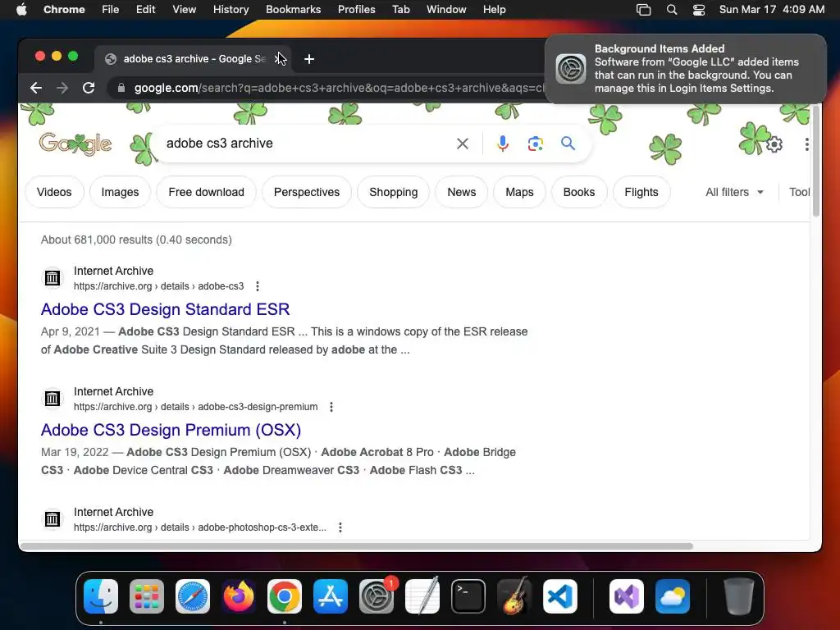Open Adobe CS3 Design Premium (OSX) link

[x=171, y=430]
